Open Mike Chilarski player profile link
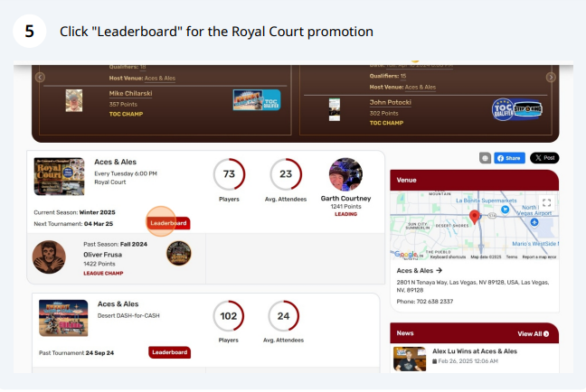 130,93
